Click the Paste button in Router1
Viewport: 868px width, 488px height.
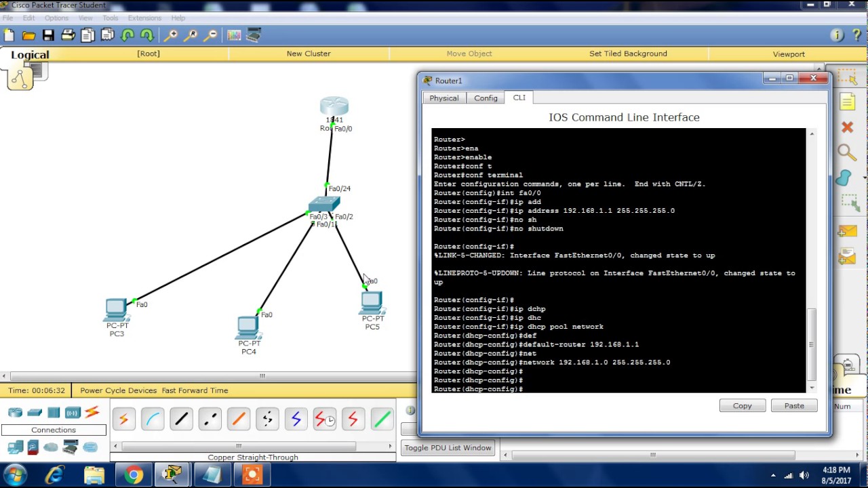pyautogui.click(x=794, y=405)
